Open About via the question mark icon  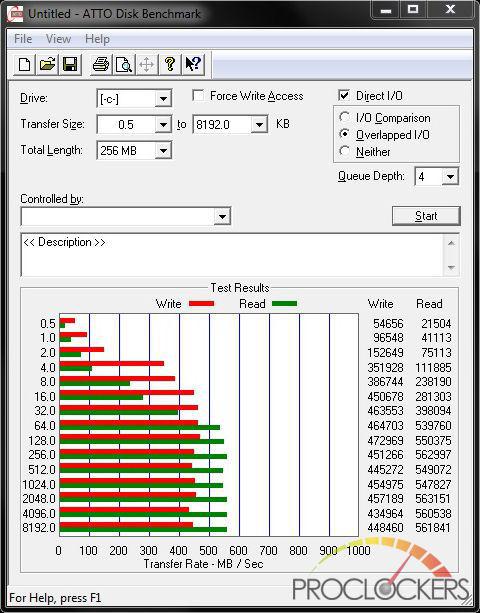(x=170, y=65)
